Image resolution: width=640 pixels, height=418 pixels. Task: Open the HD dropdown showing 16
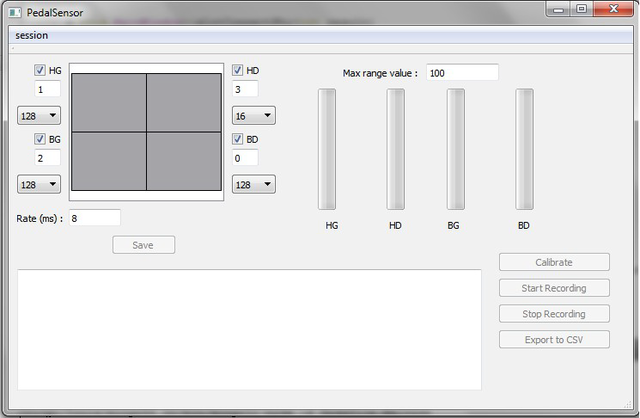point(253,116)
